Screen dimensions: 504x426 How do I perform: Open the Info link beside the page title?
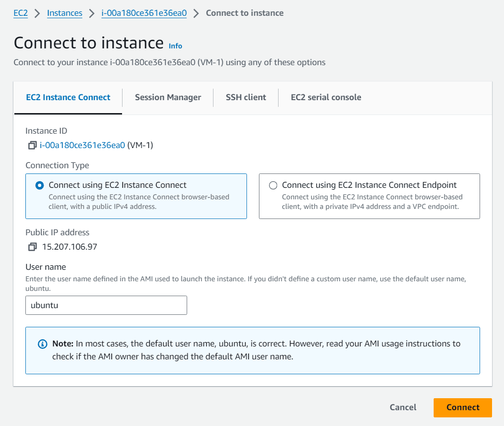[x=175, y=46]
